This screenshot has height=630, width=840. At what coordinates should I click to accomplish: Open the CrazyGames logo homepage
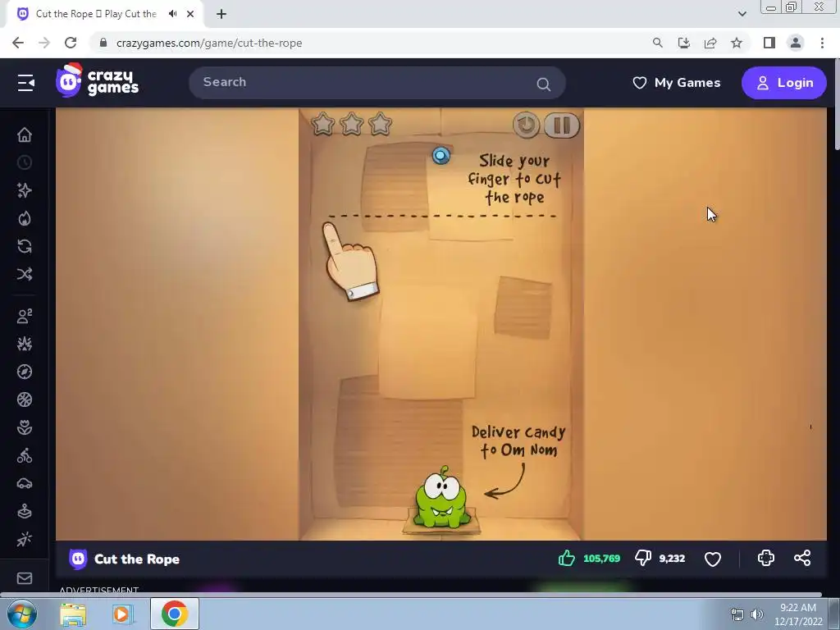coord(98,81)
